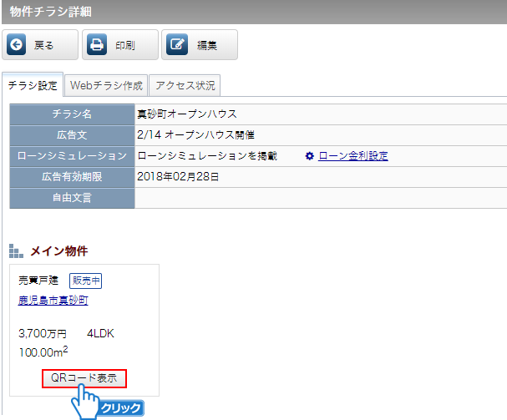Click the 販売中 status badge
The height and width of the screenshot is (420, 507).
coord(85,281)
